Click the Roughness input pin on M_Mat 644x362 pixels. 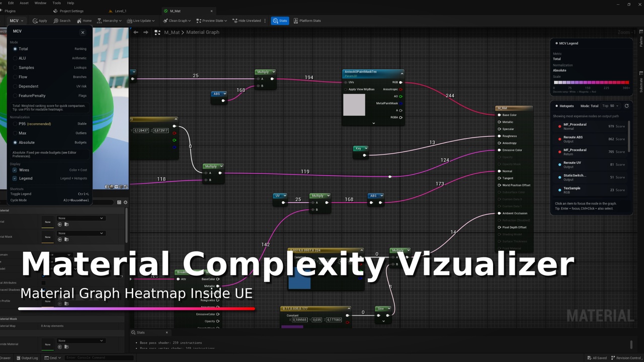pyautogui.click(x=499, y=136)
